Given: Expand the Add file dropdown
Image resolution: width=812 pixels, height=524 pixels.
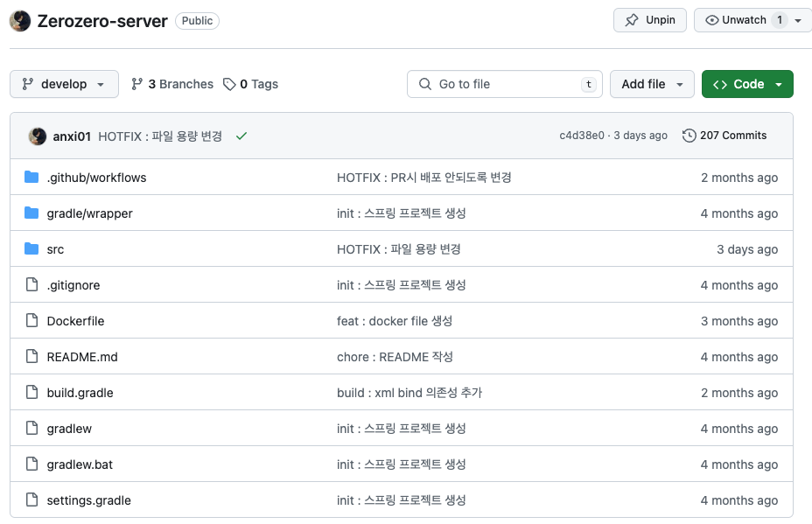Looking at the screenshot, I should 652,84.
